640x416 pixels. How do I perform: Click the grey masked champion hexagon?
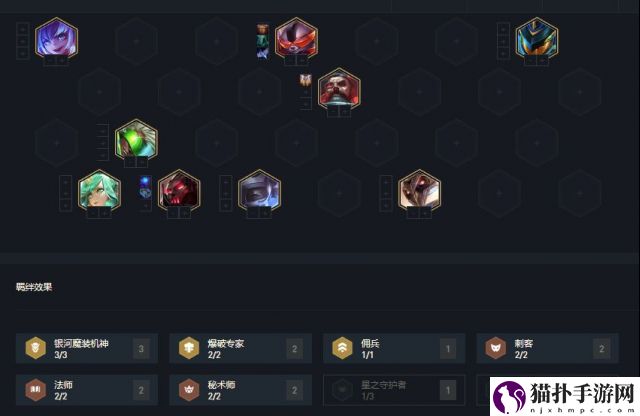[259, 191]
